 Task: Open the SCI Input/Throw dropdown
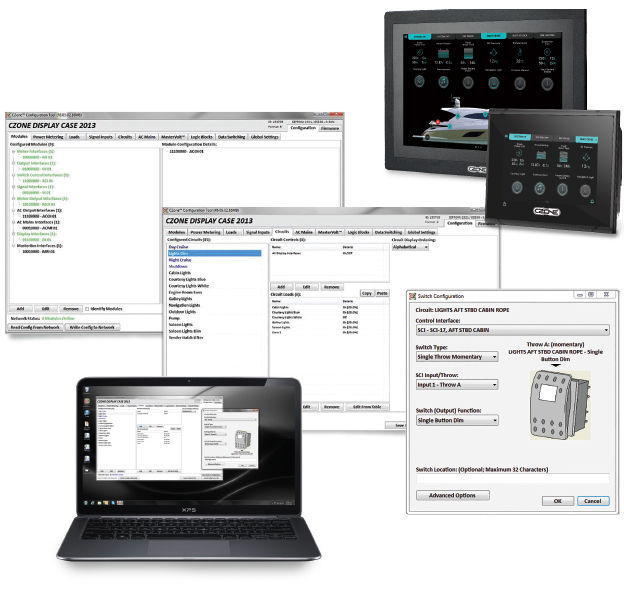click(457, 385)
